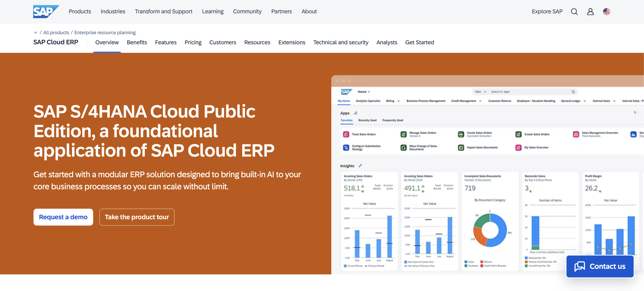
Task: Open the Apps search scope dropdown
Action: click(480, 92)
